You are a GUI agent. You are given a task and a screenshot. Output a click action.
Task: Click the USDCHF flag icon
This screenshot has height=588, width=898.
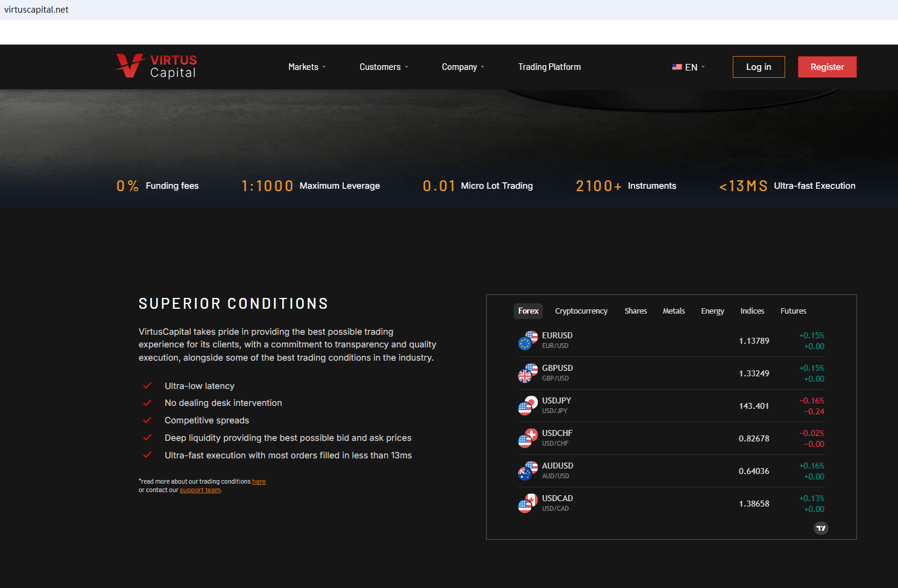(x=528, y=438)
